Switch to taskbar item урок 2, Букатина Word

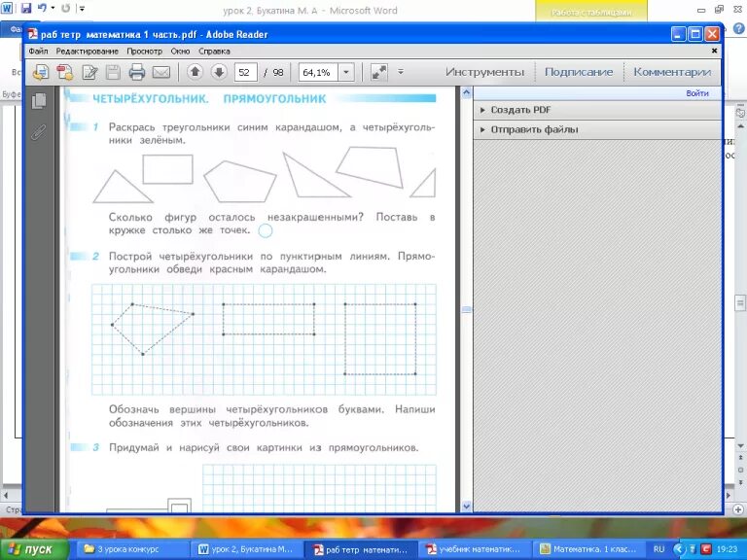click(247, 549)
